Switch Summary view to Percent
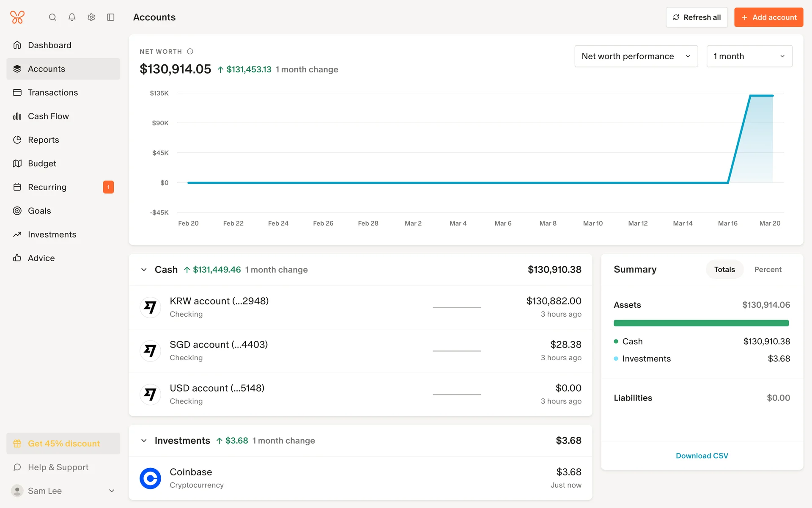This screenshot has width=812, height=508. point(768,270)
